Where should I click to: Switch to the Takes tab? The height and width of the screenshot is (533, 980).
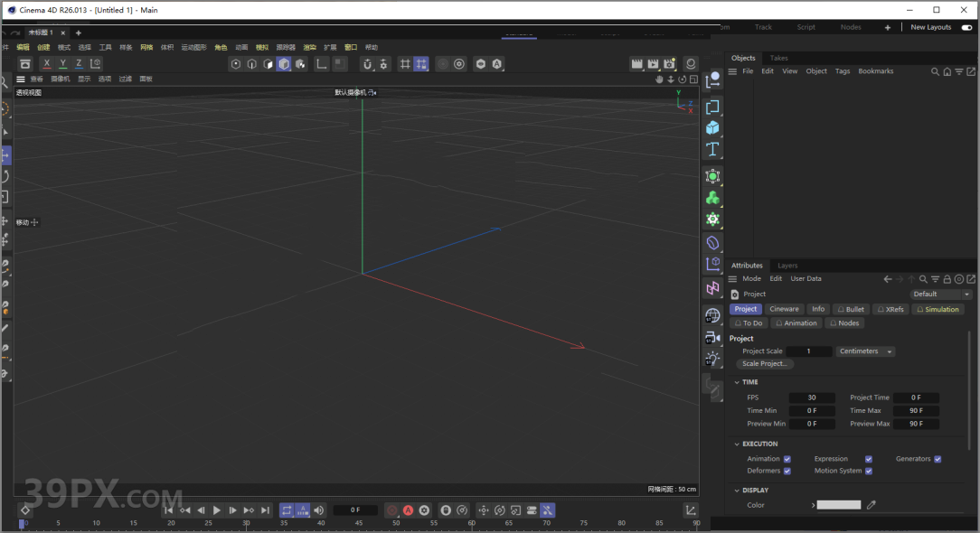(778, 58)
